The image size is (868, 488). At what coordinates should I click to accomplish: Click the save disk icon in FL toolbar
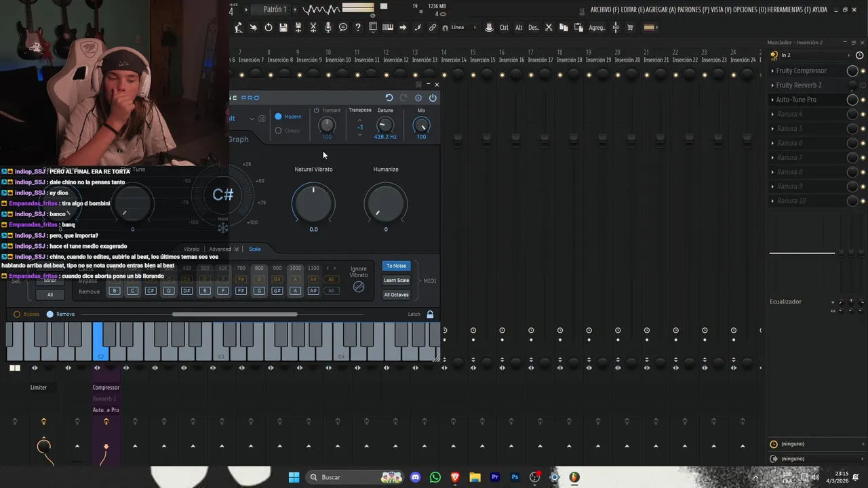pos(283,28)
